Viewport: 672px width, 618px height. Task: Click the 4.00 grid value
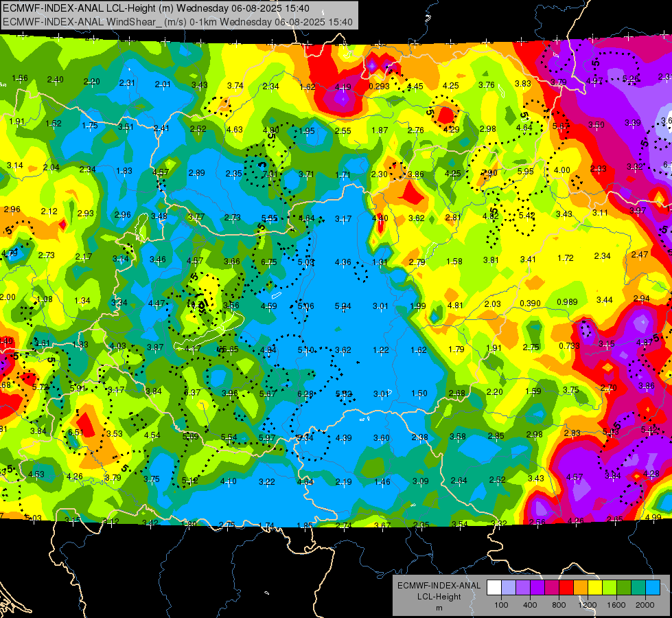pyautogui.click(x=562, y=170)
